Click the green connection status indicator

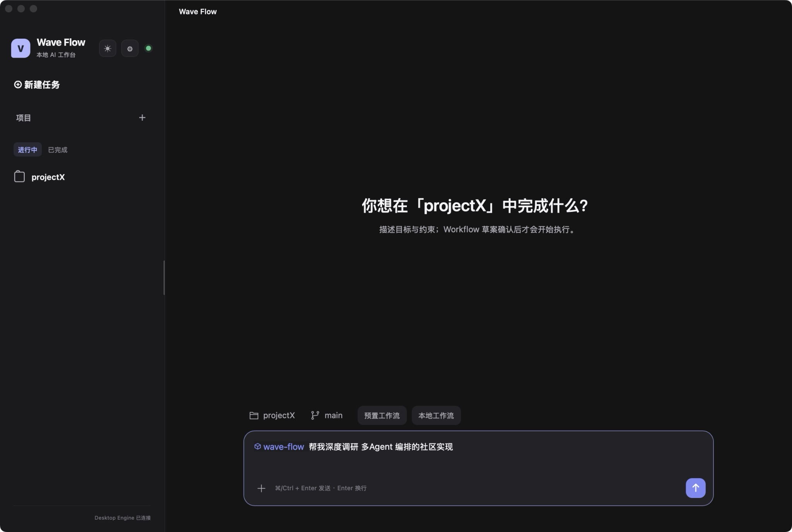click(x=148, y=48)
